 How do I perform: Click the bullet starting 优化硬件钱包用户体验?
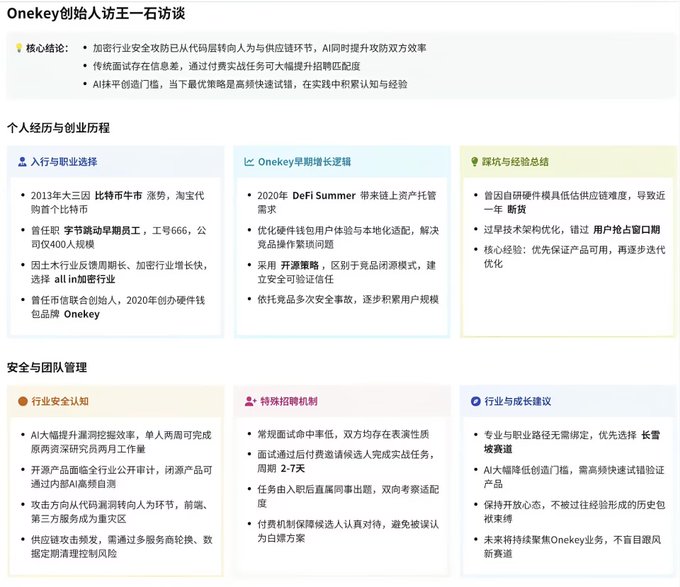click(348, 237)
